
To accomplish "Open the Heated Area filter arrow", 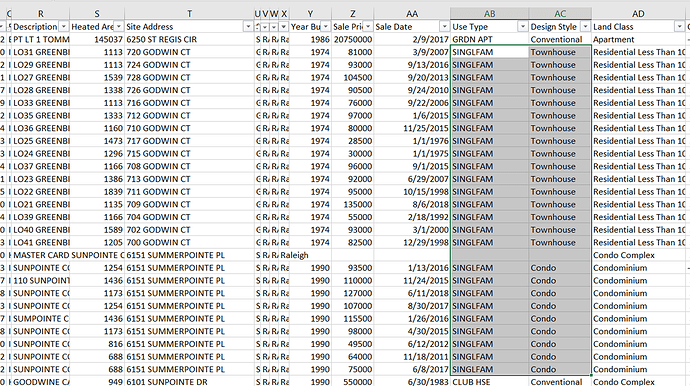I will (x=118, y=27).
